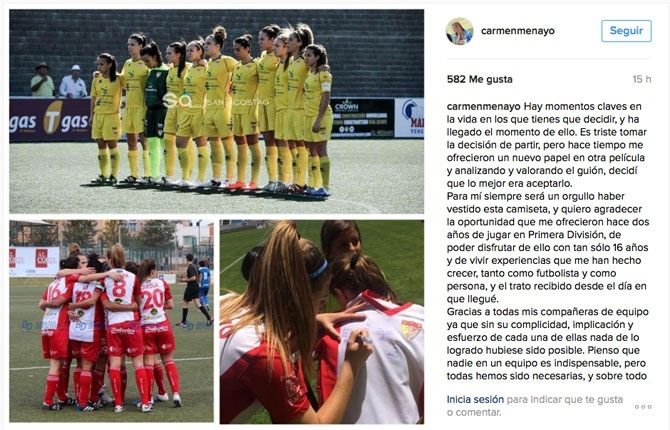Viewport: 670px width, 430px height.
Task: Click the SQ photographer watermark logo
Action: [177, 100]
